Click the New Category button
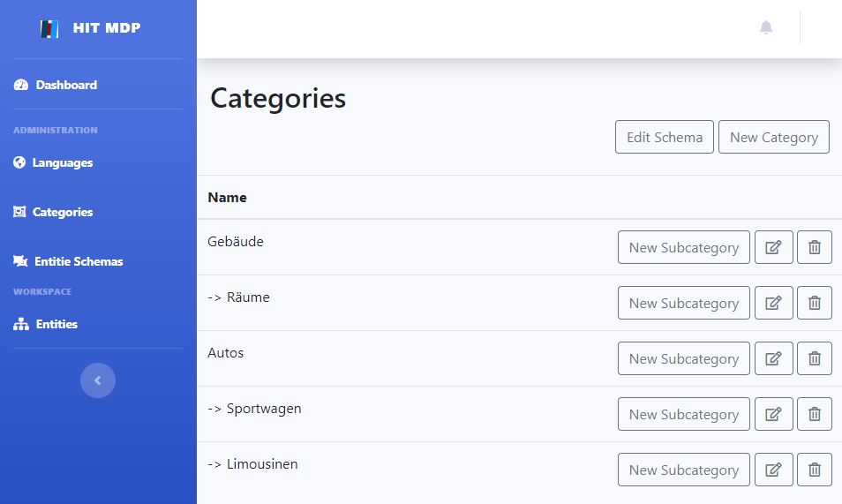 point(774,137)
